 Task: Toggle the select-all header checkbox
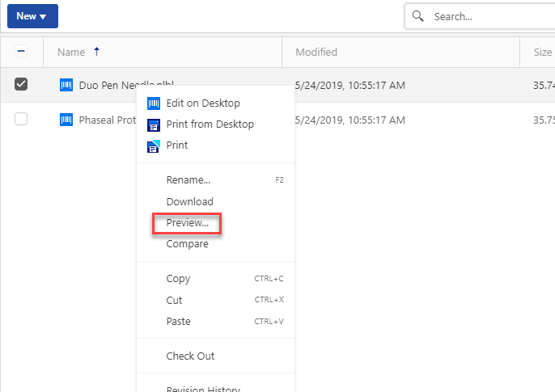(x=22, y=52)
